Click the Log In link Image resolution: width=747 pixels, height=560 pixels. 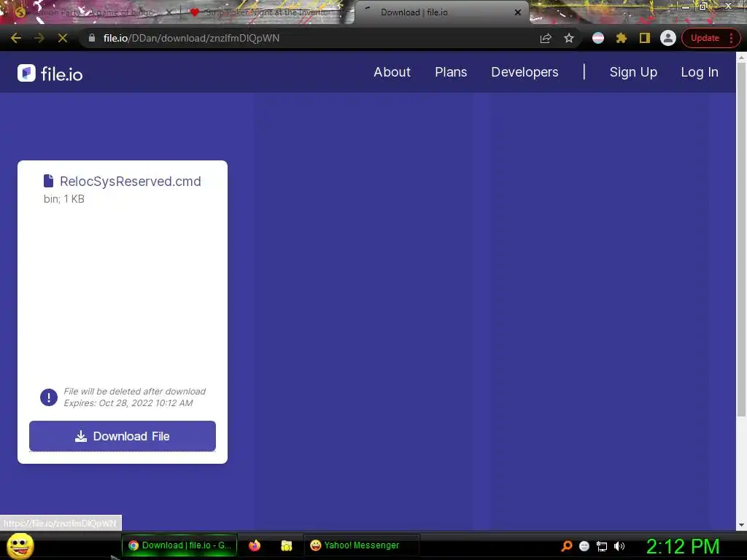tap(700, 72)
